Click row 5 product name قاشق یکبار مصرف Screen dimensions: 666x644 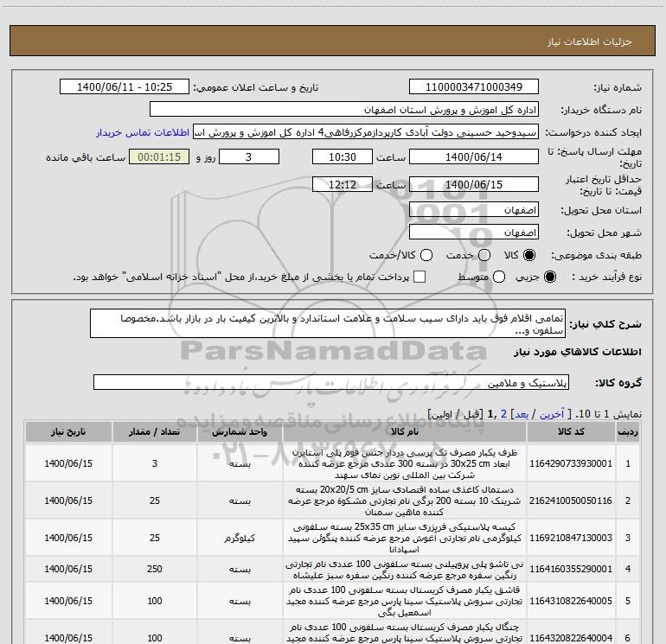[x=405, y=601]
